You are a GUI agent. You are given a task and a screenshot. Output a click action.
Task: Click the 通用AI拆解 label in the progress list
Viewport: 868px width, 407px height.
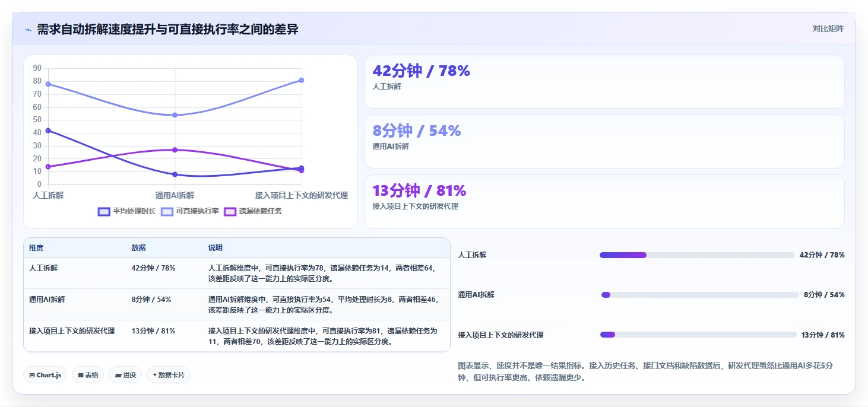pyautogui.click(x=476, y=295)
